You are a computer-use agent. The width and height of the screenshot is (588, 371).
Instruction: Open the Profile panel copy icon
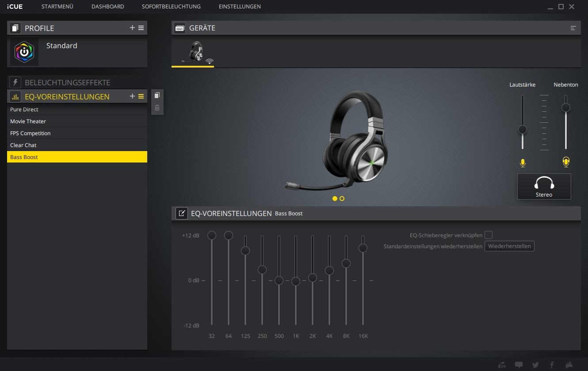tap(15, 28)
